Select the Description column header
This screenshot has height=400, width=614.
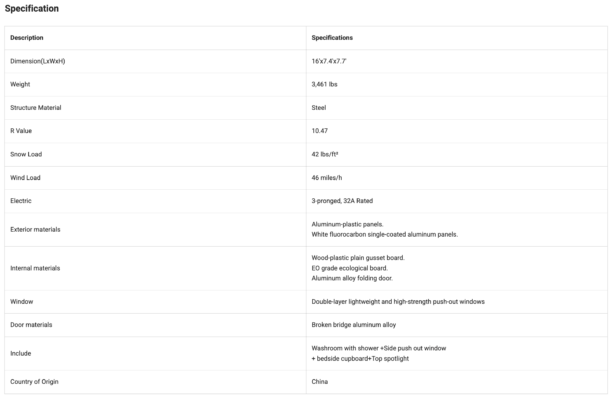(x=27, y=38)
